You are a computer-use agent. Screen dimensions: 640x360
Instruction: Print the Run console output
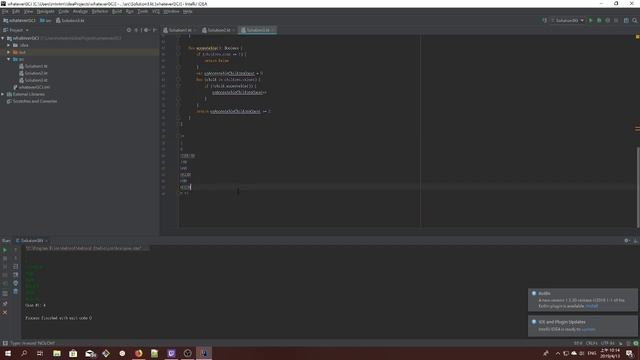click(16, 283)
